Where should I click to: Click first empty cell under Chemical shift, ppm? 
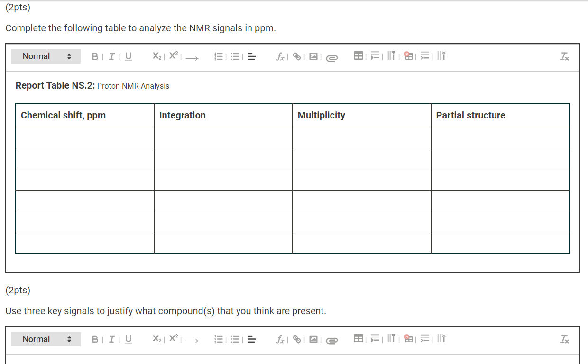[x=85, y=137]
